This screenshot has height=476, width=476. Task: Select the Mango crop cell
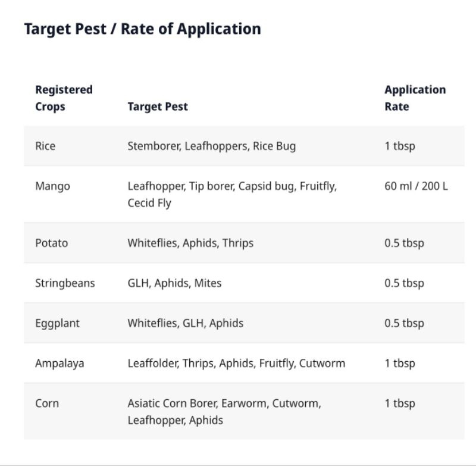[x=52, y=186]
